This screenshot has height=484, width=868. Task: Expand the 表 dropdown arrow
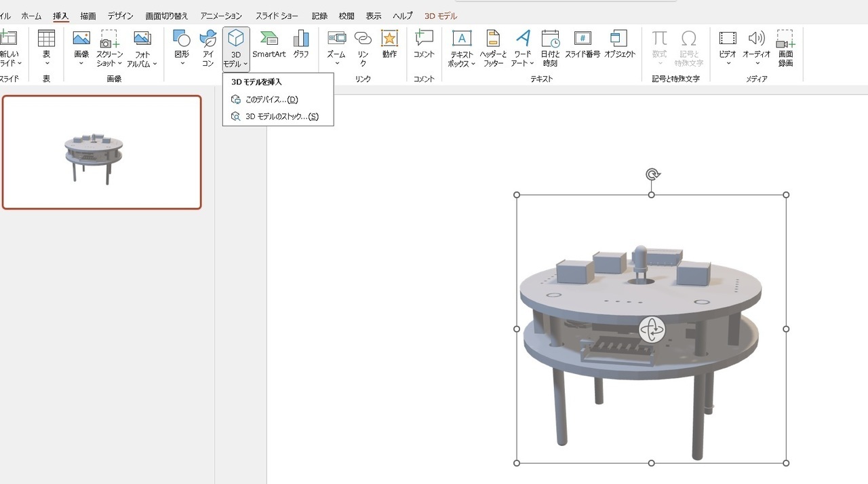(46, 64)
